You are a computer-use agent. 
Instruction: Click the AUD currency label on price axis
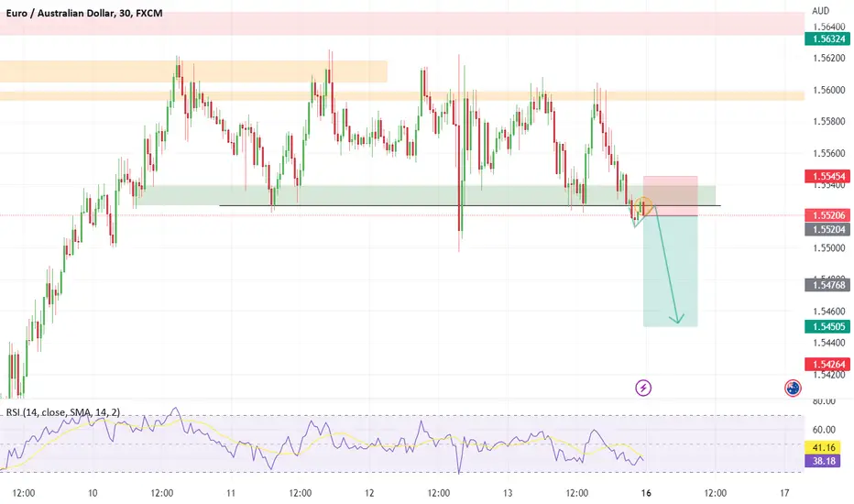(820, 11)
